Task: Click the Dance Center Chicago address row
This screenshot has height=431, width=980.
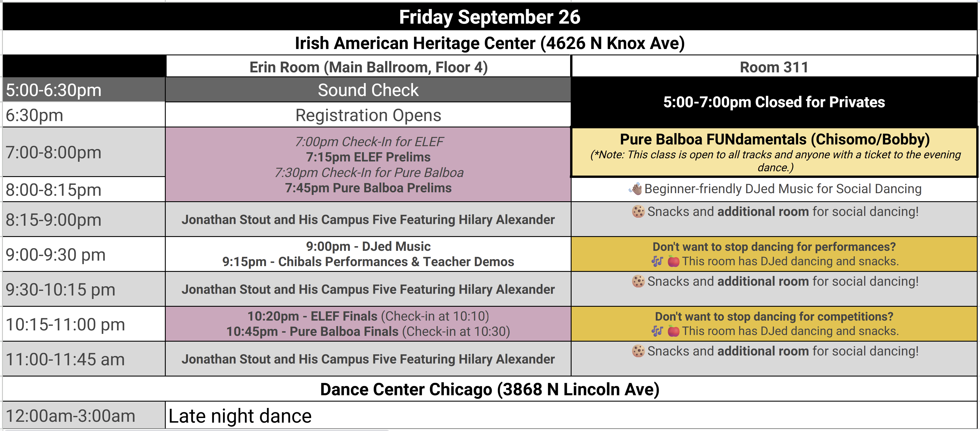Action: (x=490, y=389)
